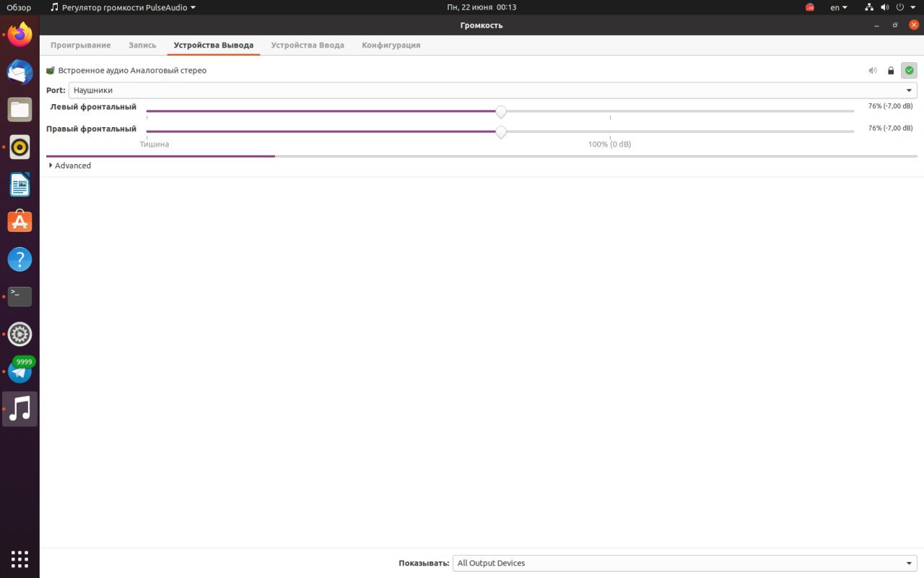Image resolution: width=924 pixels, height=578 pixels.
Task: Open the Port dropdown showing Наушники
Action: pyautogui.click(x=493, y=90)
